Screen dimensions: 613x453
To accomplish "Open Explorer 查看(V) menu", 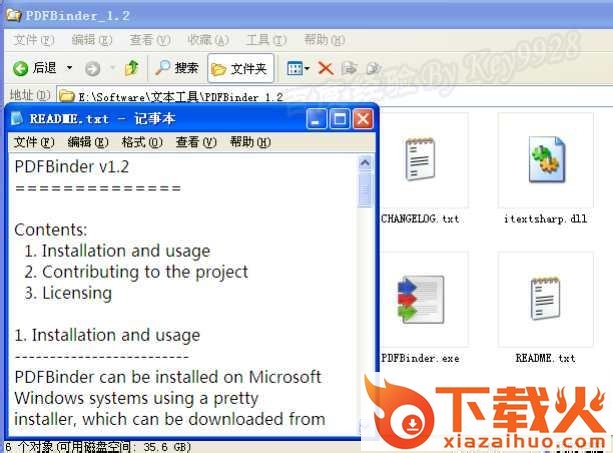I will click(150, 40).
